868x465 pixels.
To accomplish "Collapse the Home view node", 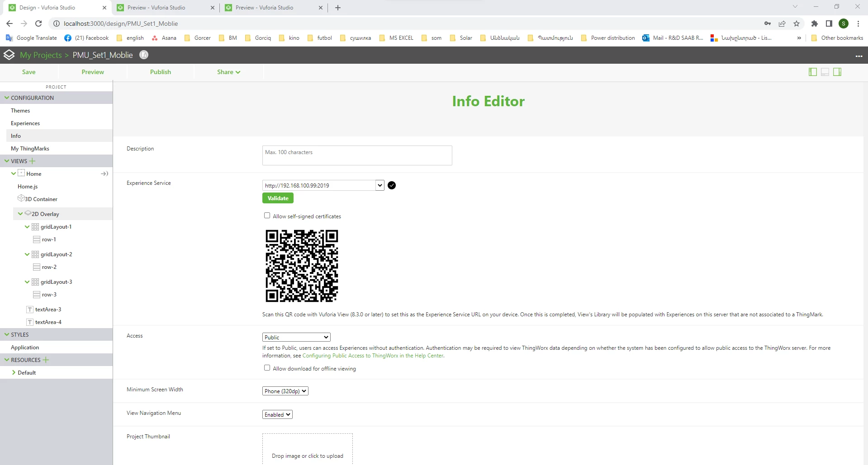I will point(14,174).
